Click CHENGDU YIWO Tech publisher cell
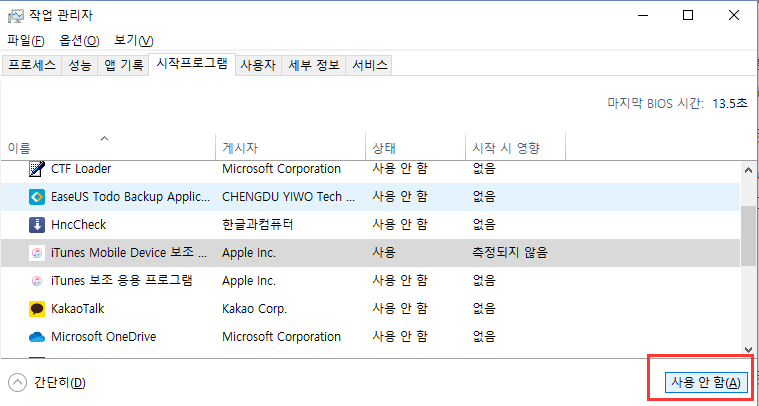This screenshot has height=406, width=759. pyautogui.click(x=288, y=197)
